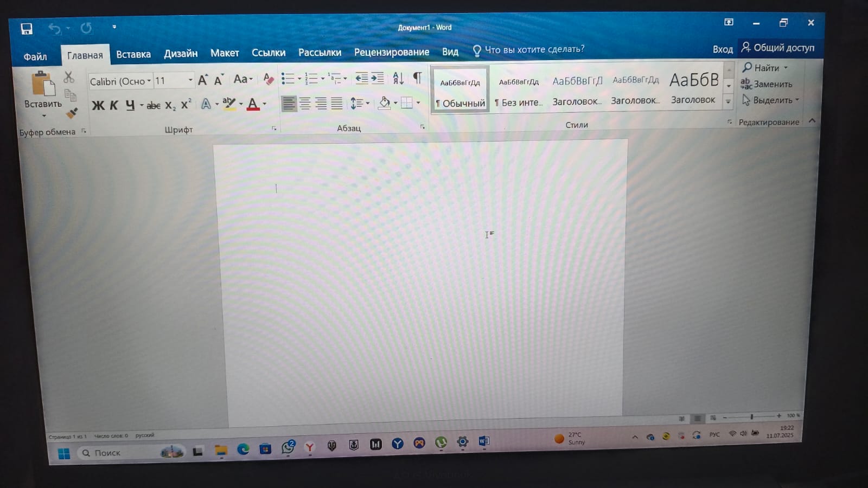Toggle superscript x² formatting
The height and width of the screenshot is (488, 868).
(x=186, y=104)
